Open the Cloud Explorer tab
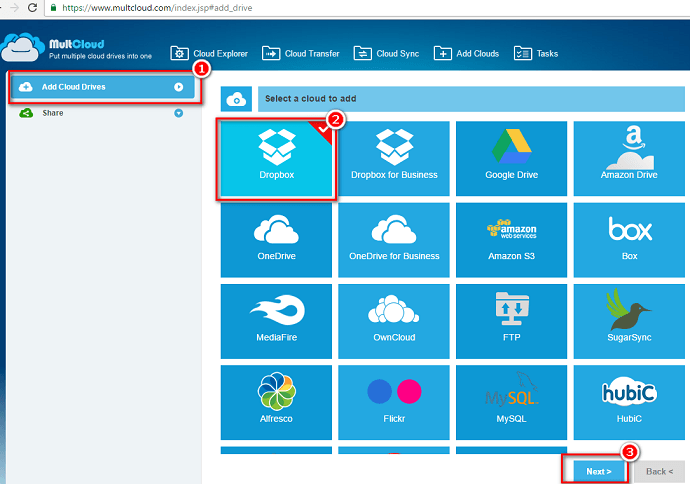This screenshot has height=484, width=690. [210, 53]
